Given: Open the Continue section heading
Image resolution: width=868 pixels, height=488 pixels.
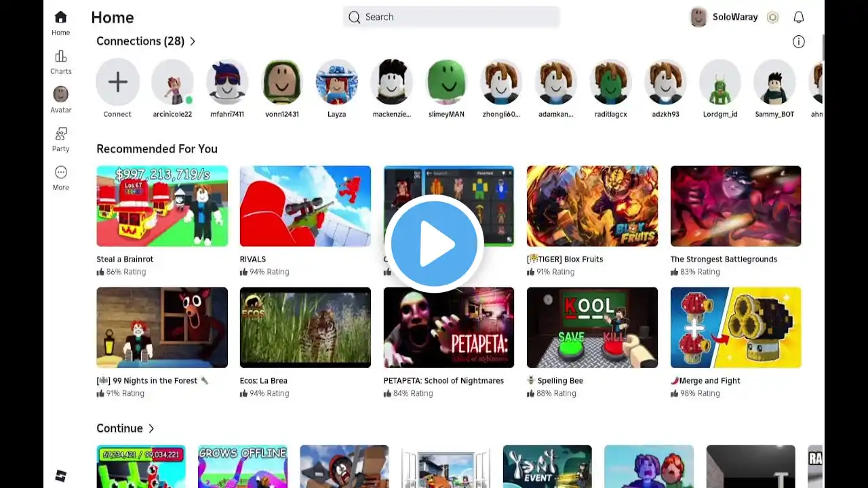Looking at the screenshot, I should 119,428.
